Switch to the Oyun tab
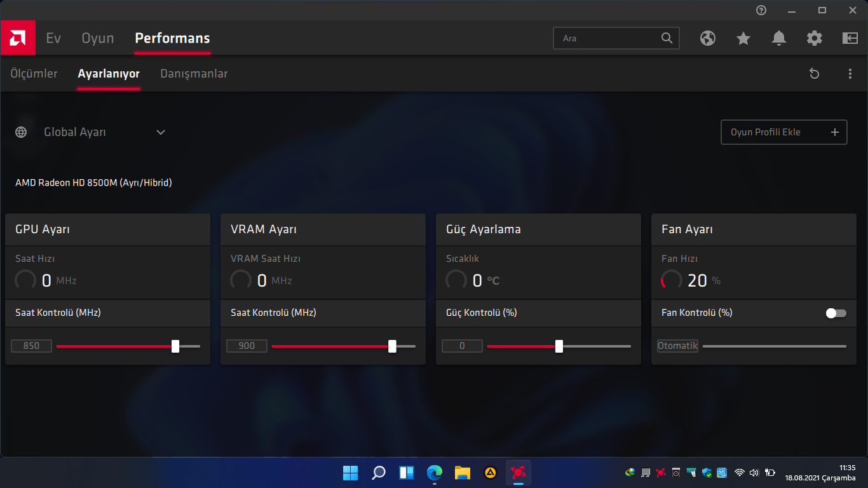The image size is (868, 488). tap(98, 38)
